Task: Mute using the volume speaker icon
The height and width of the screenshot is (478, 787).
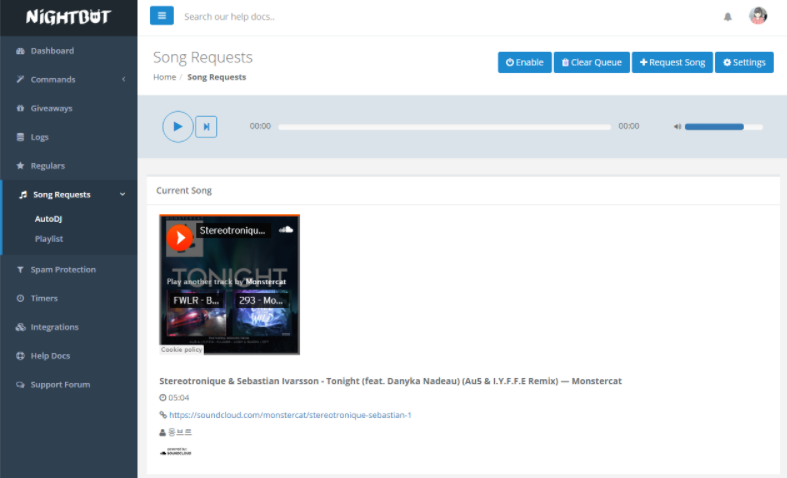Action: 677,127
